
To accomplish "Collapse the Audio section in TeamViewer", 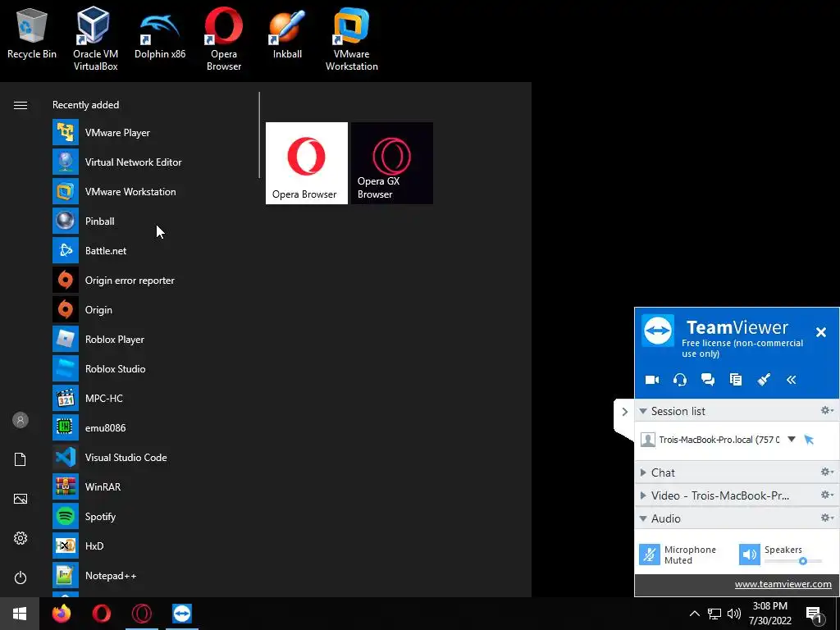I will [643, 518].
